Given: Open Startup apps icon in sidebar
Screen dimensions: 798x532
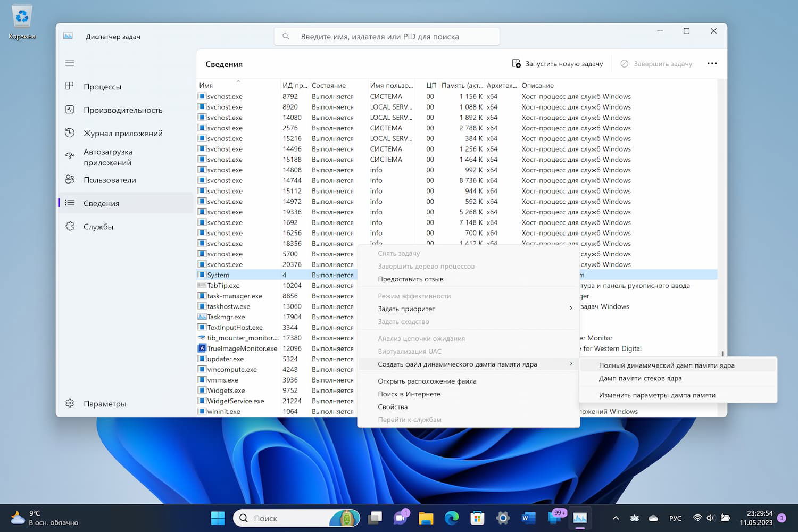Looking at the screenshot, I should (70, 156).
